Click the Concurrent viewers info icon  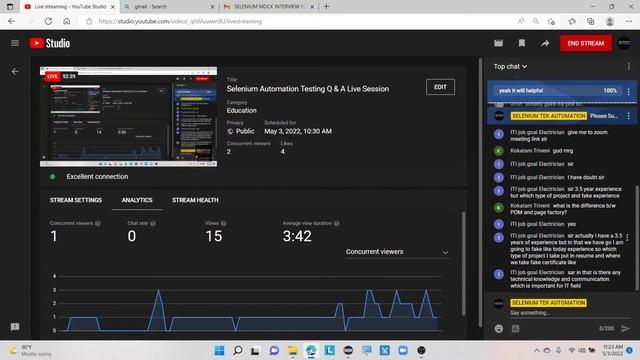(x=98, y=223)
